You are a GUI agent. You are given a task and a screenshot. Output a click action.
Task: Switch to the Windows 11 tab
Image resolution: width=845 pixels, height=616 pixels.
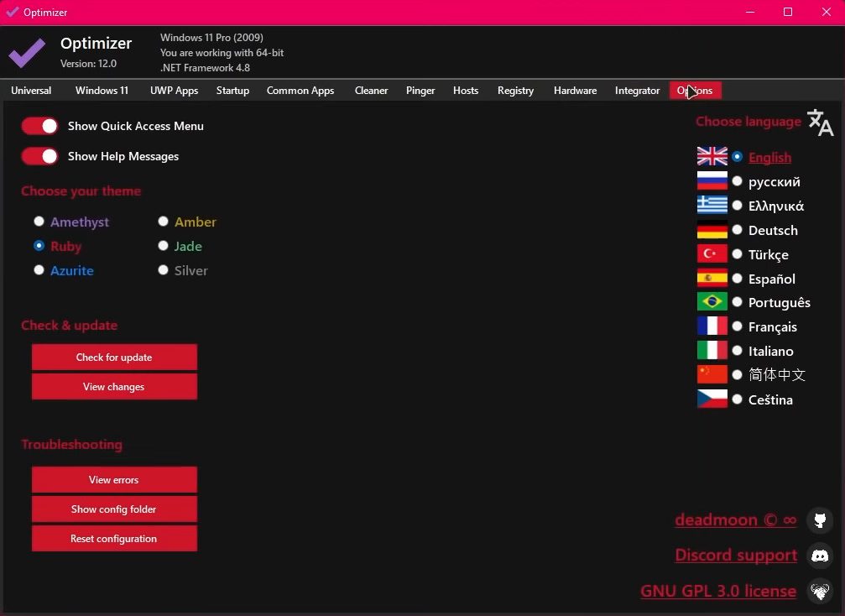click(x=102, y=91)
